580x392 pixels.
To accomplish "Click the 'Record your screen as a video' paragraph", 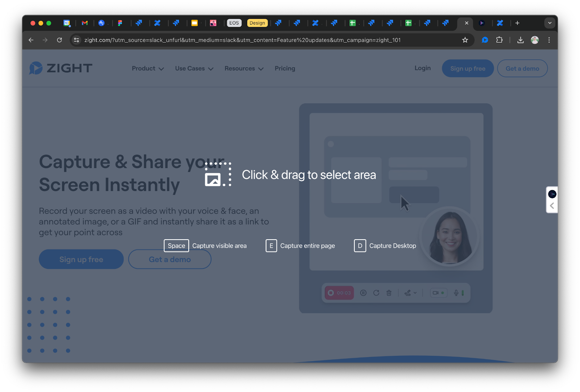I will point(154,221).
